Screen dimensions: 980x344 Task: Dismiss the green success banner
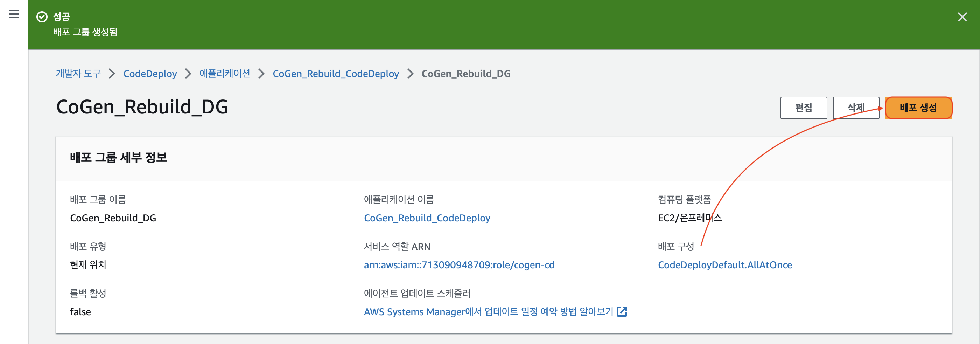[962, 17]
